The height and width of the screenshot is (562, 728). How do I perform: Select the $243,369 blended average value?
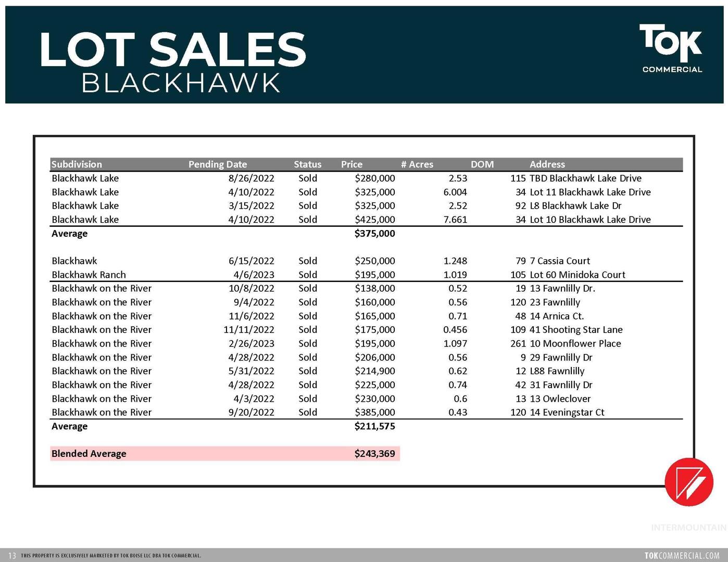374,454
